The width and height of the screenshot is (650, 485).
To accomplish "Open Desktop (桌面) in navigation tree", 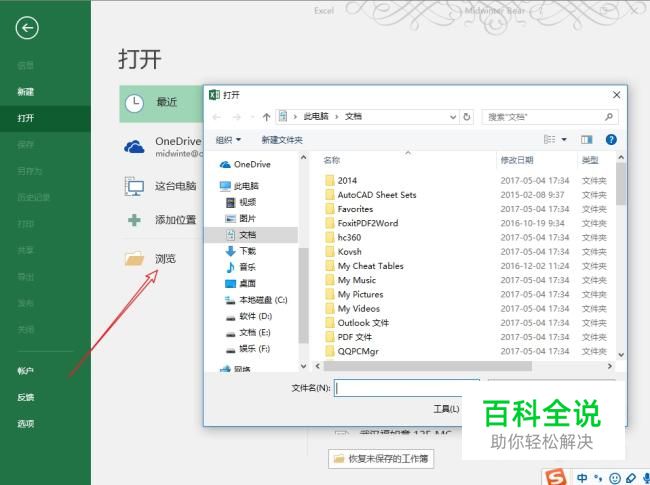I will click(241, 284).
